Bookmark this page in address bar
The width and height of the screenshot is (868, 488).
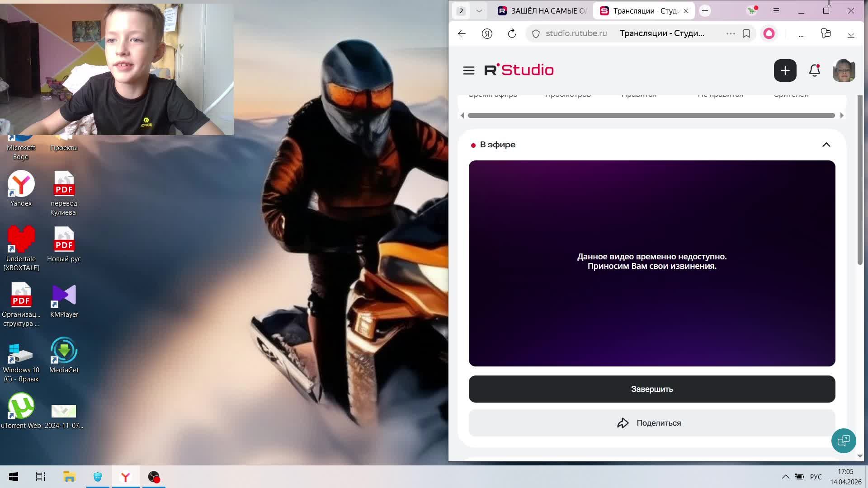[746, 33]
